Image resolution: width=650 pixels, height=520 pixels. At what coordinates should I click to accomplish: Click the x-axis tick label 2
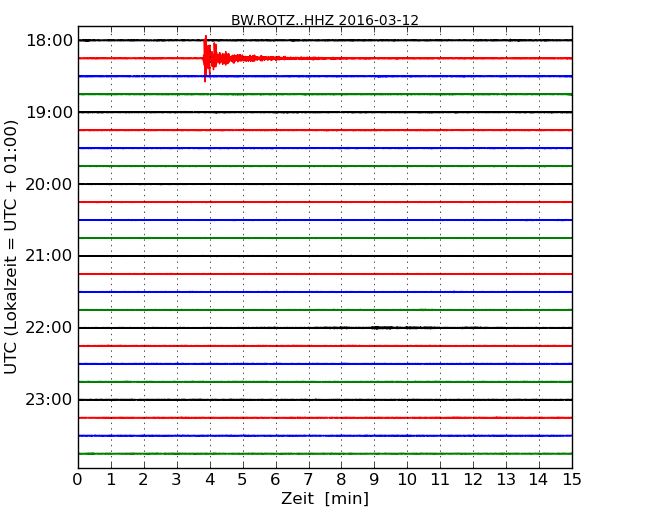(143, 479)
